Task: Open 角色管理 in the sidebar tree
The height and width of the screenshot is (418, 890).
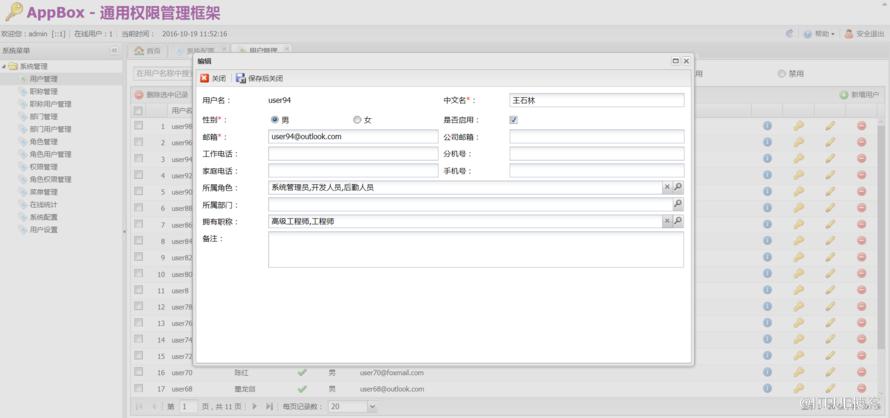Action: pyautogui.click(x=44, y=141)
